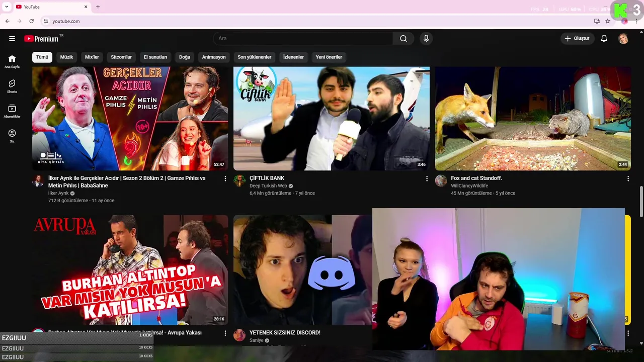Screen dimensions: 644x362
Task: Open Abonelikler in the sidebar
Action: click(x=12, y=112)
